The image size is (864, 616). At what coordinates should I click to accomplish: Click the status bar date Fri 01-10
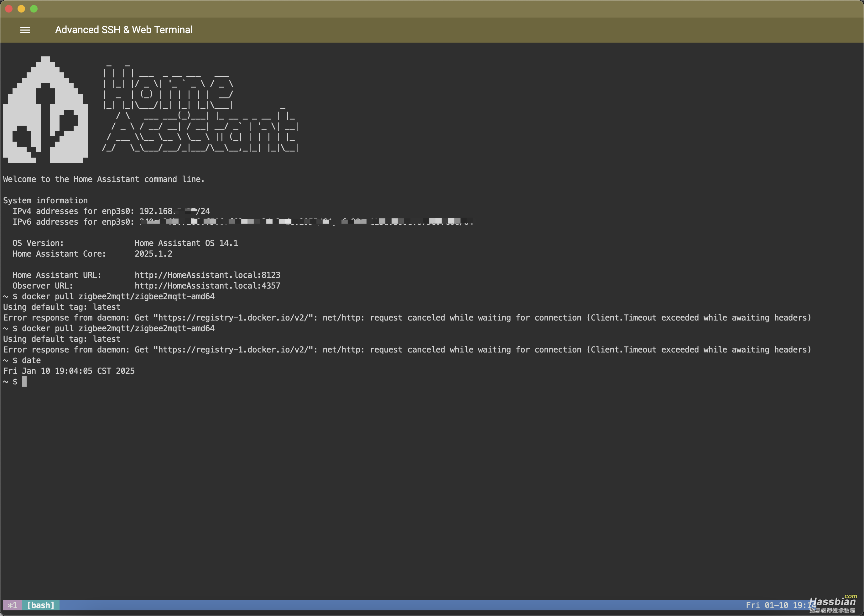(767, 605)
